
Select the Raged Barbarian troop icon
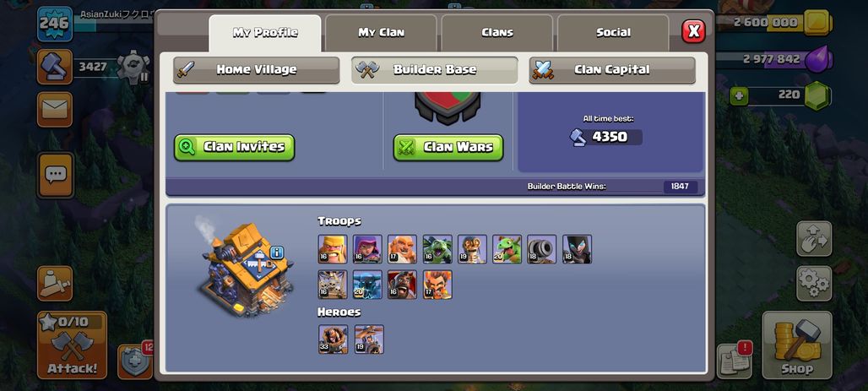coord(333,248)
